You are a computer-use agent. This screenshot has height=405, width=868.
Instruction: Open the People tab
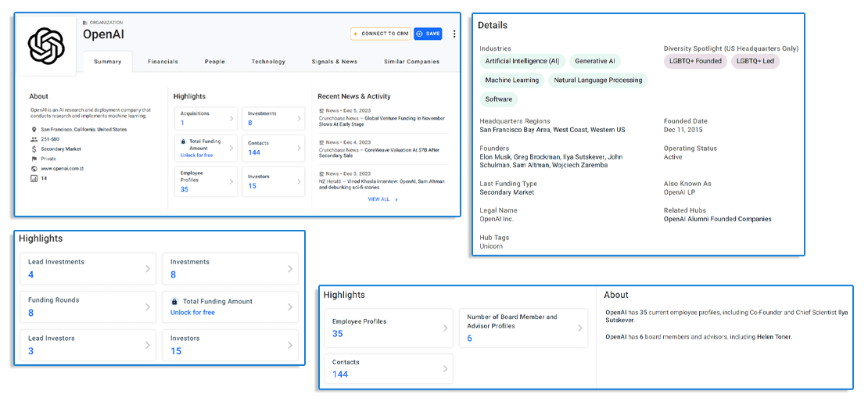215,62
